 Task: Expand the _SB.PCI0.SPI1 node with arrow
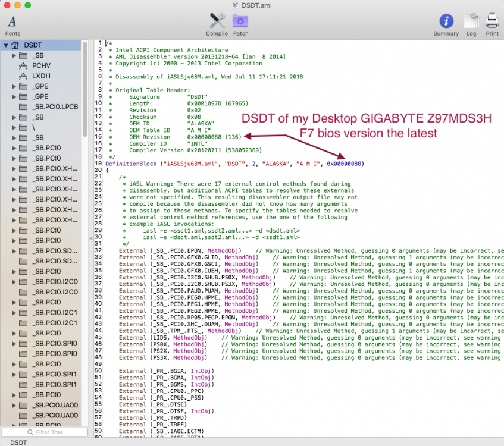click(14, 375)
